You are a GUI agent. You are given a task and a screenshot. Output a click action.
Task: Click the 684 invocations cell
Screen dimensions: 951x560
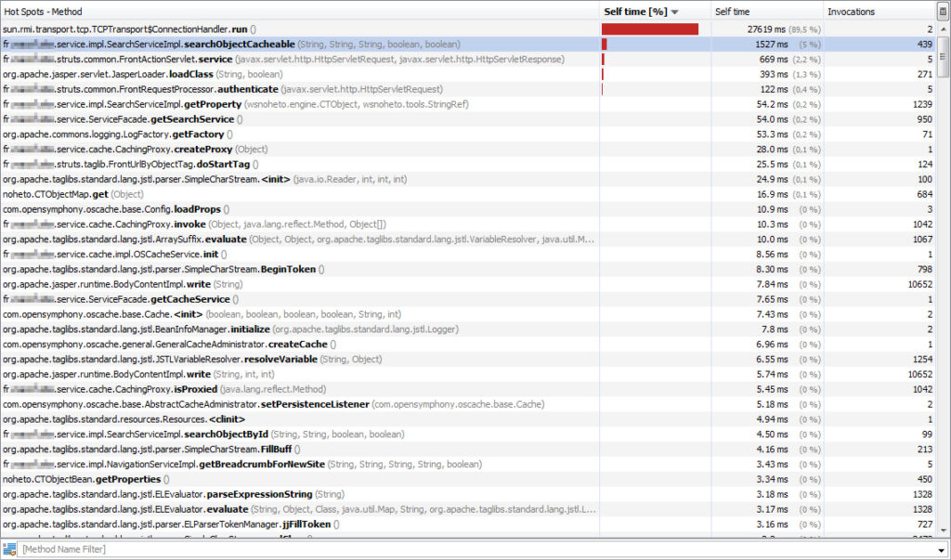[880, 194]
